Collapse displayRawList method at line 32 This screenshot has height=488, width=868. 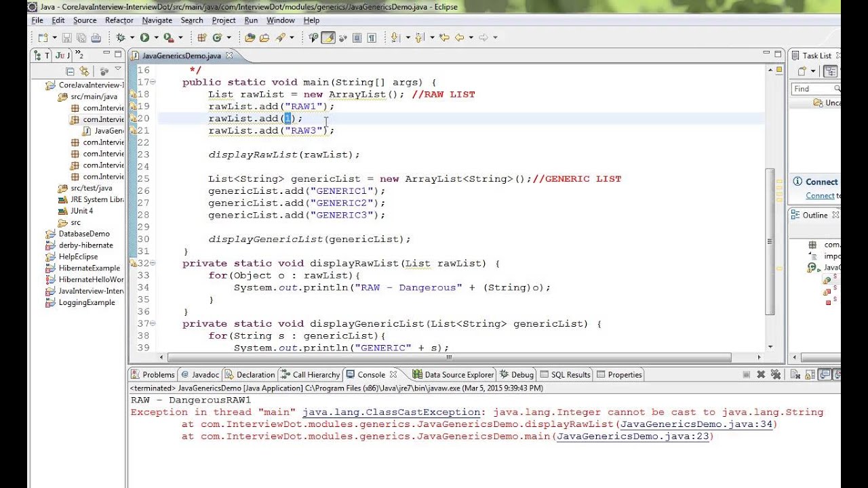click(153, 263)
